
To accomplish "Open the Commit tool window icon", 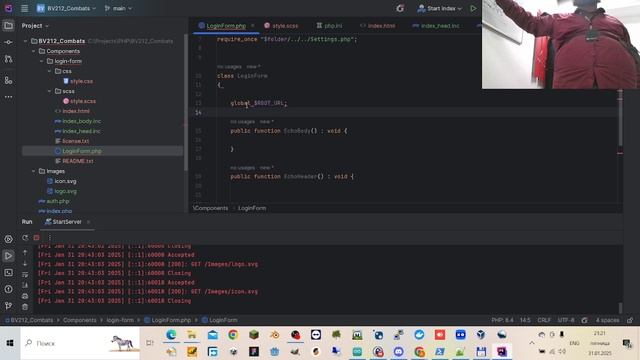I will 8,42.
